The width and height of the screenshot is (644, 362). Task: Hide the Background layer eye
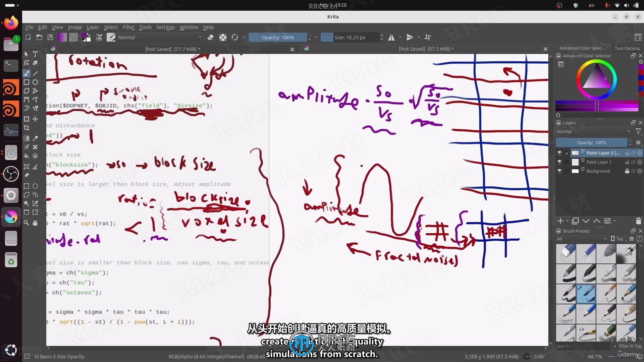click(x=559, y=171)
